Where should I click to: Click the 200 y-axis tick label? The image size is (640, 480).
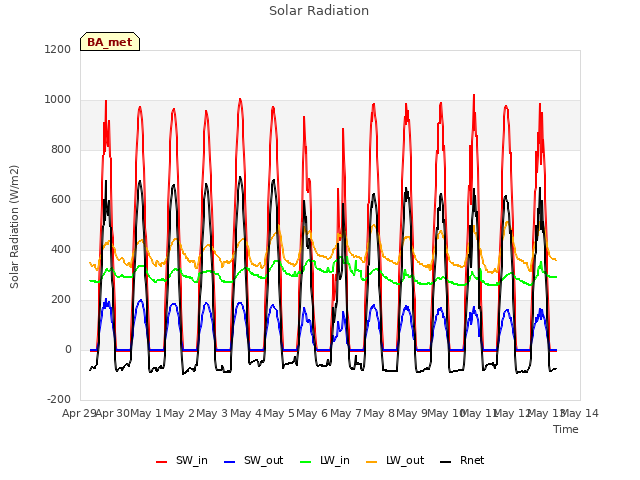[61, 300]
